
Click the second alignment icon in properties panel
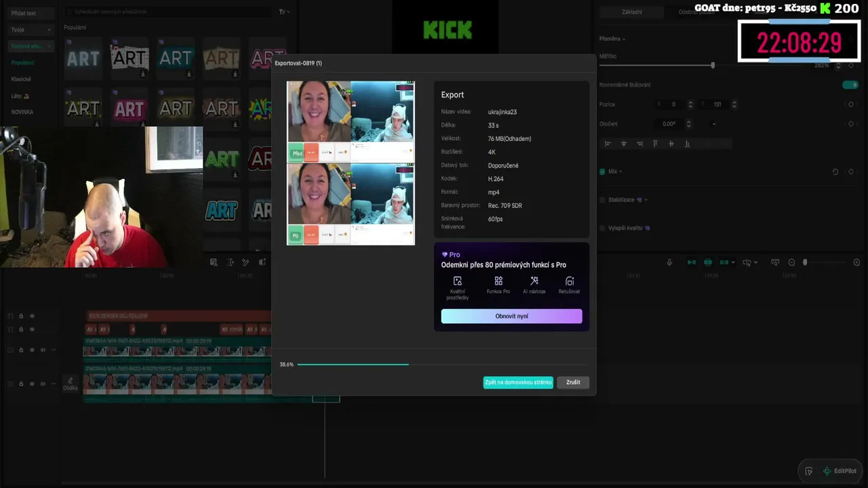pos(624,144)
